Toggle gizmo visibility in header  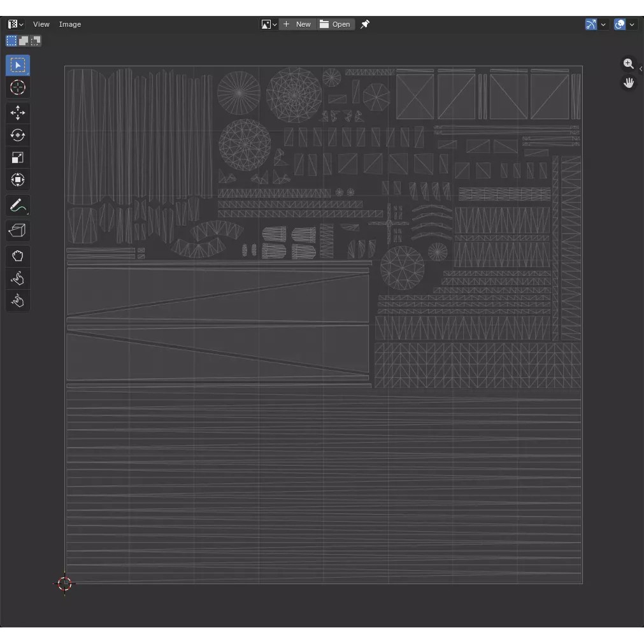(591, 24)
